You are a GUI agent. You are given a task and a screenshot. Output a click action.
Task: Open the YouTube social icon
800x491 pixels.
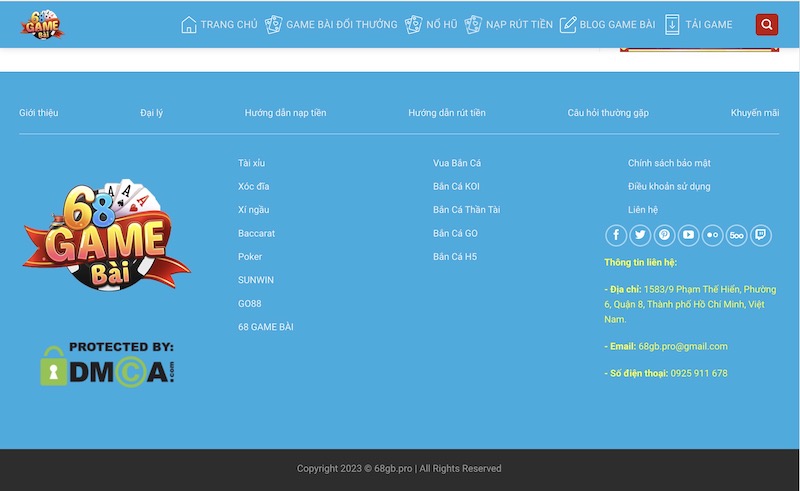click(688, 235)
